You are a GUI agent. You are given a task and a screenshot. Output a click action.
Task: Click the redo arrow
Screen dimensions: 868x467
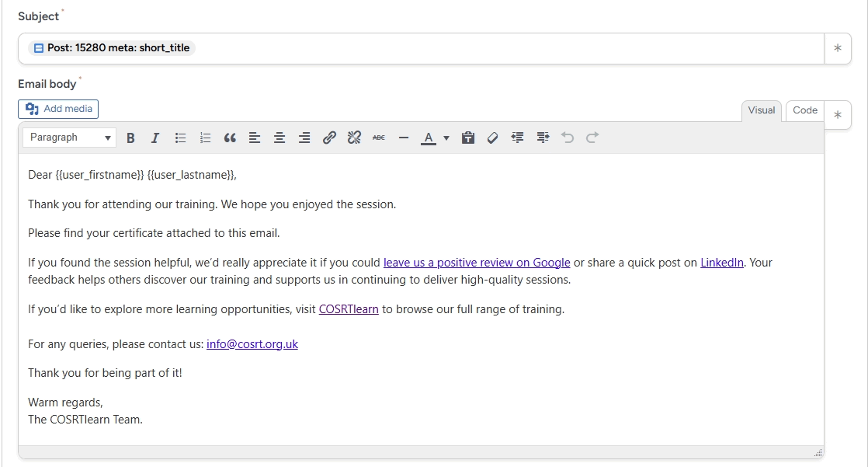click(592, 138)
